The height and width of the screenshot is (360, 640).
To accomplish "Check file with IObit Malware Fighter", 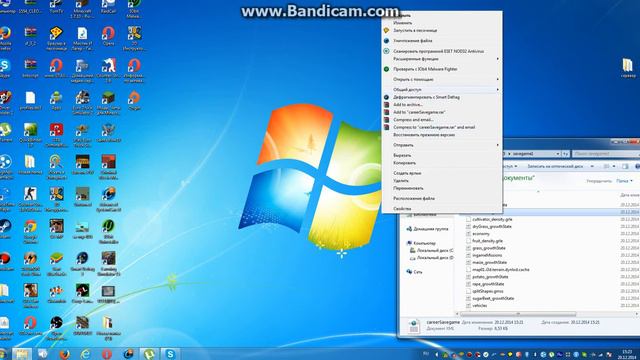I will coord(425,69).
